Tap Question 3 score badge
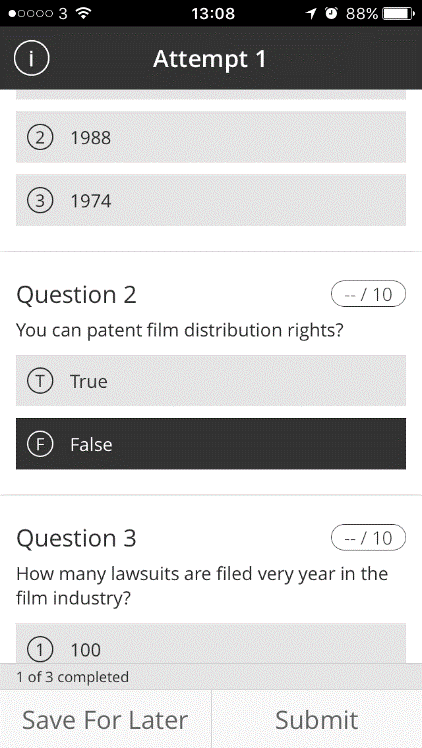Image resolution: width=422 pixels, height=748 pixels. coord(368,538)
